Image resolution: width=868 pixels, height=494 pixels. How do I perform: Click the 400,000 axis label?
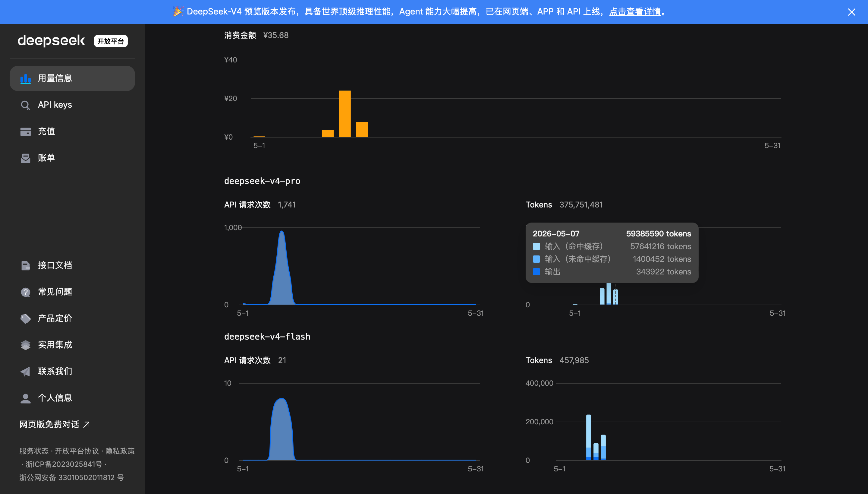tap(539, 383)
